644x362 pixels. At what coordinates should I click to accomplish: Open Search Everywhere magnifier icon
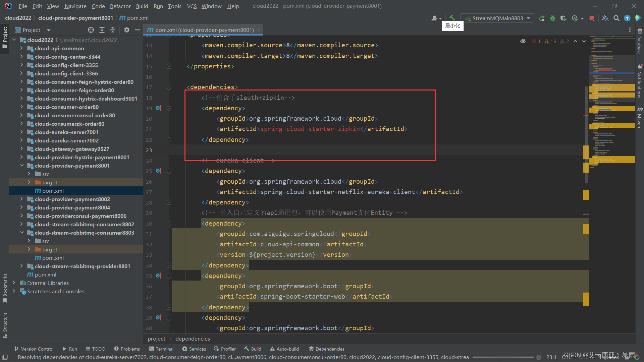click(616, 18)
